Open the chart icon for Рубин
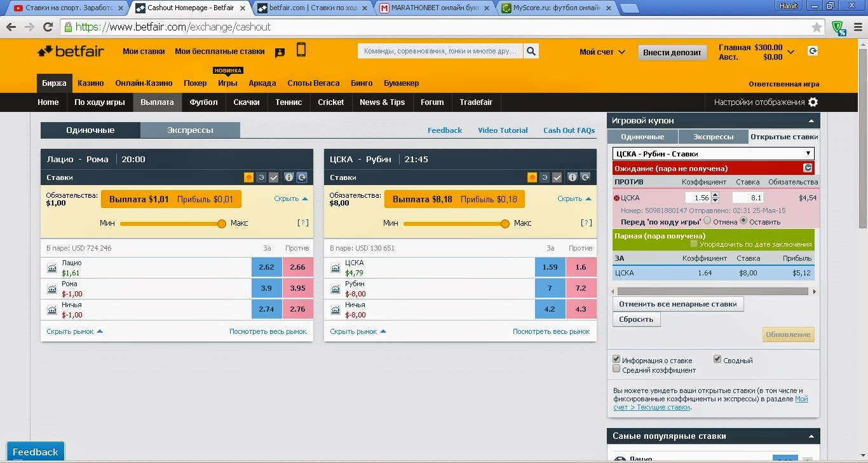868x463 pixels. click(336, 289)
